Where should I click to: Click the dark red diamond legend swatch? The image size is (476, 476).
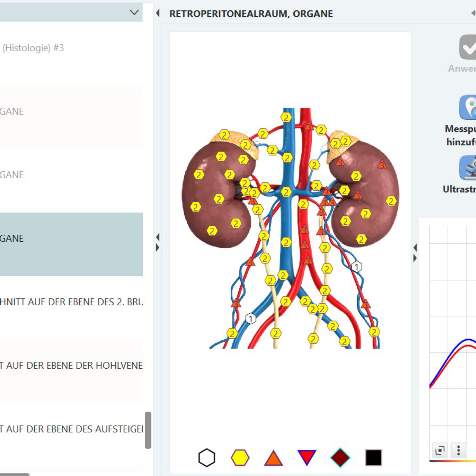click(340, 458)
